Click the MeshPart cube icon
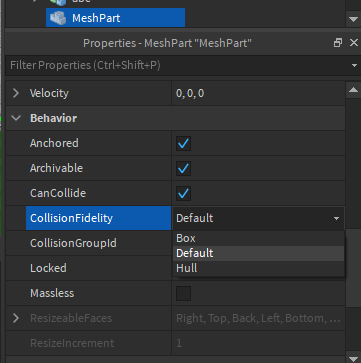This screenshot has width=361, height=363. (58, 18)
